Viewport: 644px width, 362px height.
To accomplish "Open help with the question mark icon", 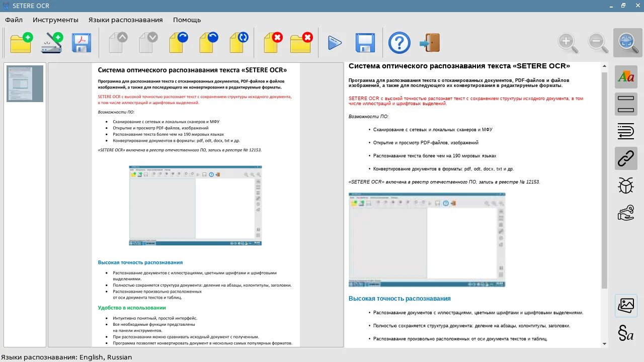I will tap(399, 43).
